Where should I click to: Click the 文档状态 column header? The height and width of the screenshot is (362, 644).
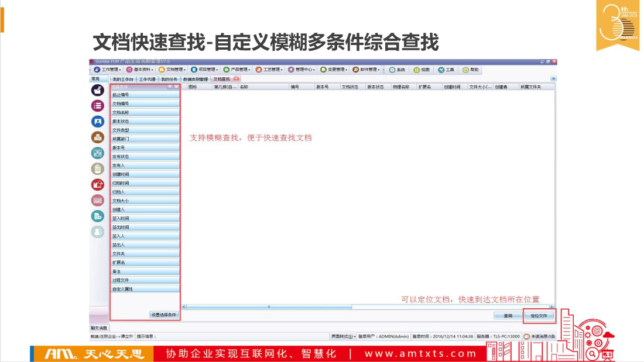[350, 87]
